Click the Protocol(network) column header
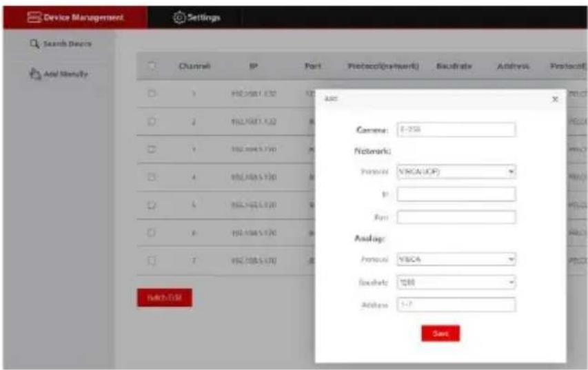This screenshot has height=370, width=588. coord(383,66)
